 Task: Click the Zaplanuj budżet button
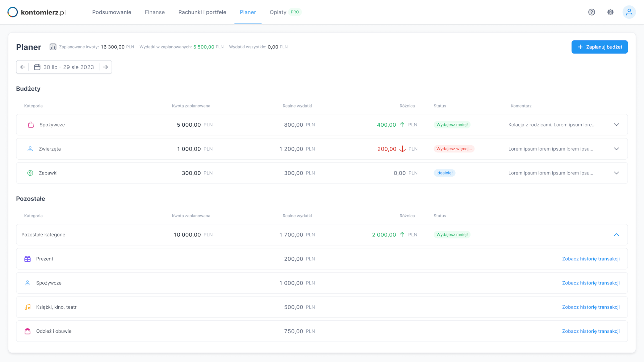coord(599,47)
